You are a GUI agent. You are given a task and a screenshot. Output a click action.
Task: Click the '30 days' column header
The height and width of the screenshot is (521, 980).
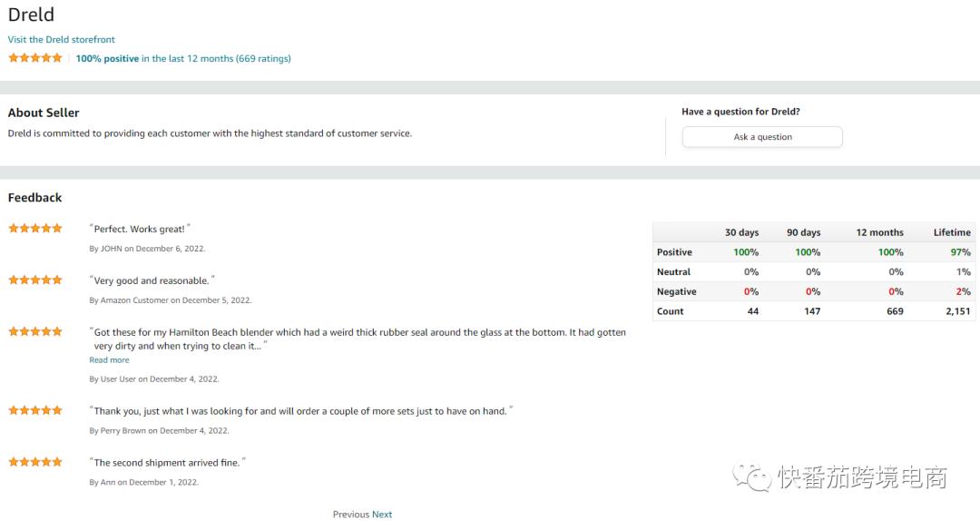click(x=742, y=232)
